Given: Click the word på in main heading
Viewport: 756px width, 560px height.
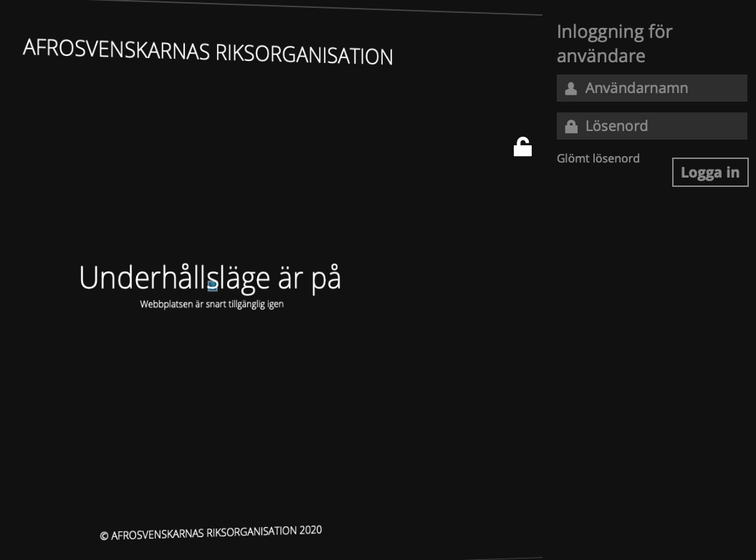Looking at the screenshot, I should click(326, 278).
